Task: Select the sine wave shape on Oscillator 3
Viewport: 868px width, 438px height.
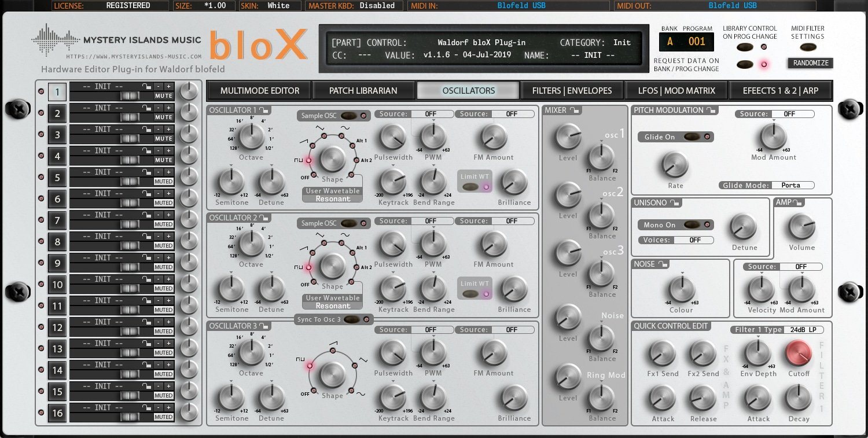Action: coord(351,389)
